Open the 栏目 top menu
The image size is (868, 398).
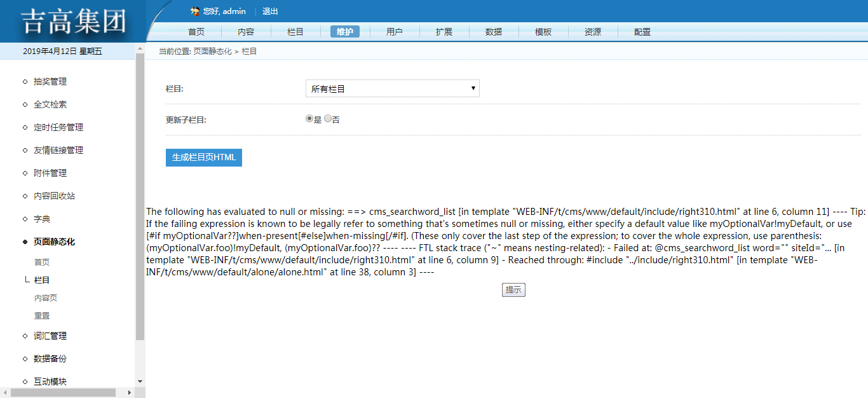(x=295, y=32)
